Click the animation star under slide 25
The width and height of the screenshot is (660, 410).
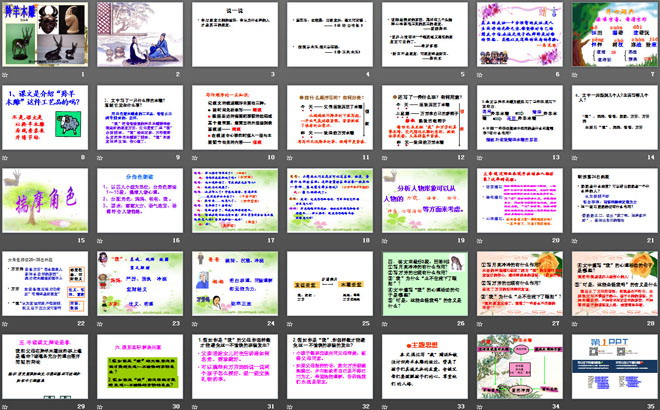pyautogui.click(x=290, y=324)
